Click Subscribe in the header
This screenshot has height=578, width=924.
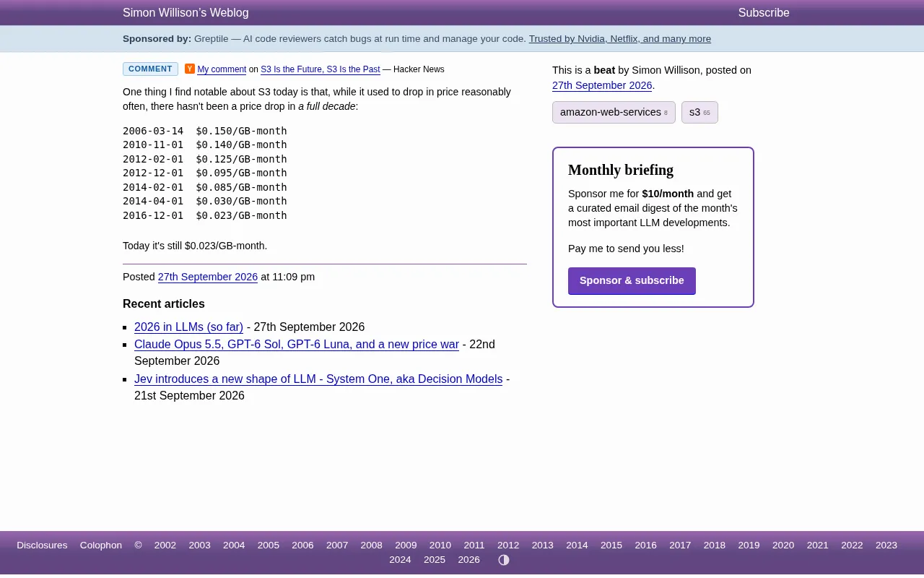[764, 13]
